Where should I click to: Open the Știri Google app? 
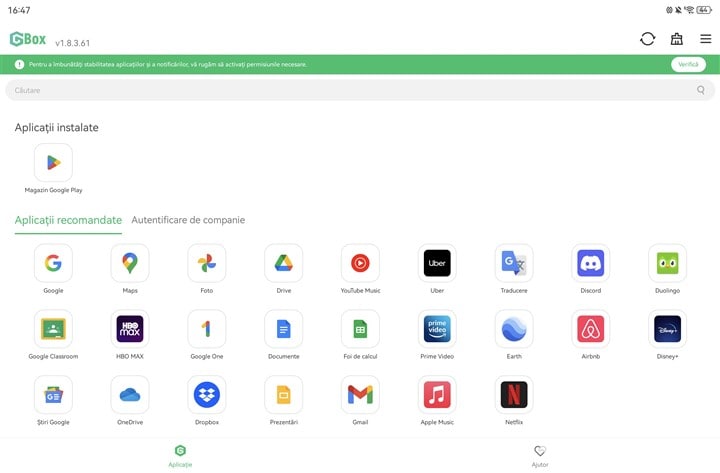53,394
